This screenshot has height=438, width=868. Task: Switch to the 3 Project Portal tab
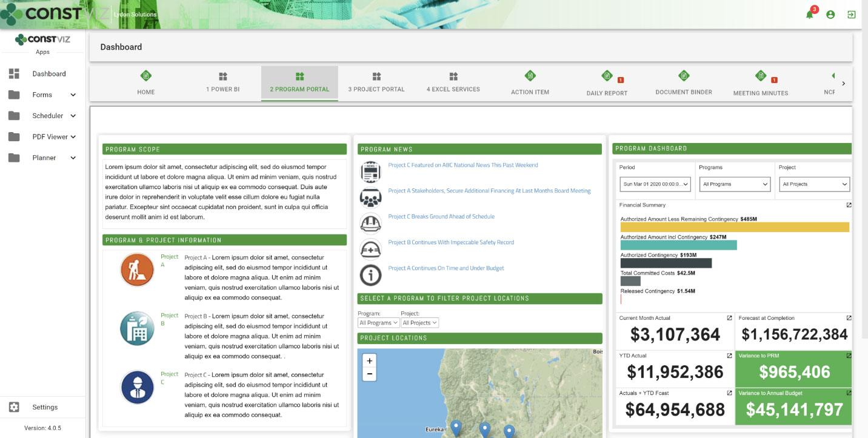(376, 83)
